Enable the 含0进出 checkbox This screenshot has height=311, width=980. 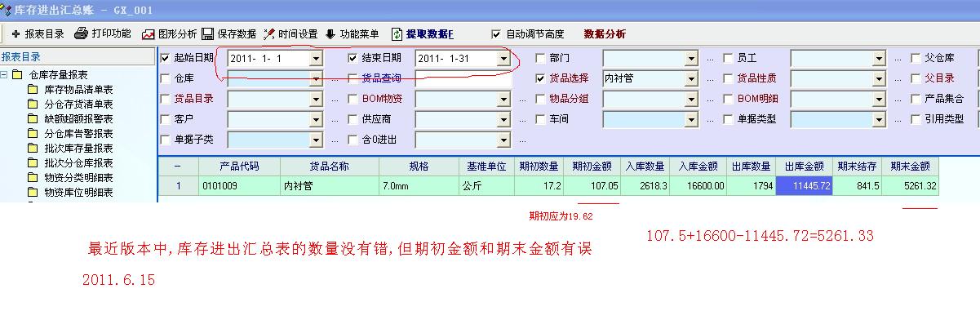(353, 140)
